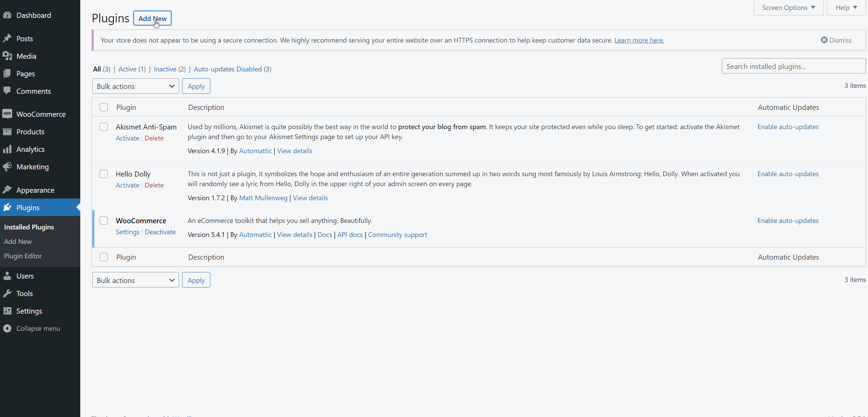This screenshot has width=868, height=417.
Task: Open Automattic author link for Akismet
Action: 255,151
